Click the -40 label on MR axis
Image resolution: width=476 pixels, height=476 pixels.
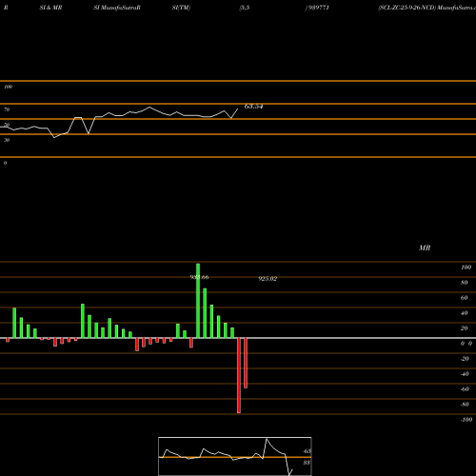click(x=465, y=374)
